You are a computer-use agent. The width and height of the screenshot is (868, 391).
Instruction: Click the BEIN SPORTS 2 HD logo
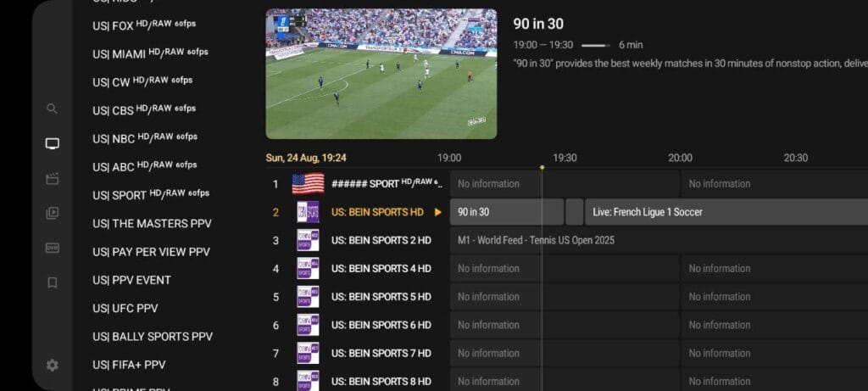coord(308,240)
